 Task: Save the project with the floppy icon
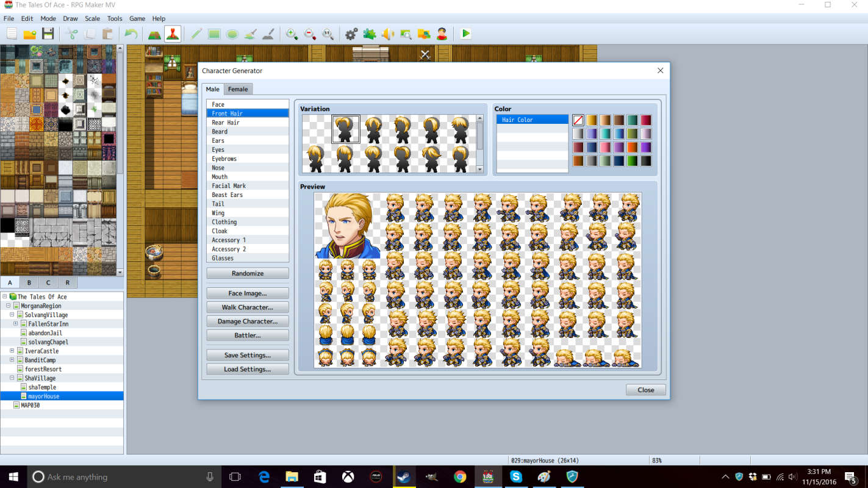48,34
